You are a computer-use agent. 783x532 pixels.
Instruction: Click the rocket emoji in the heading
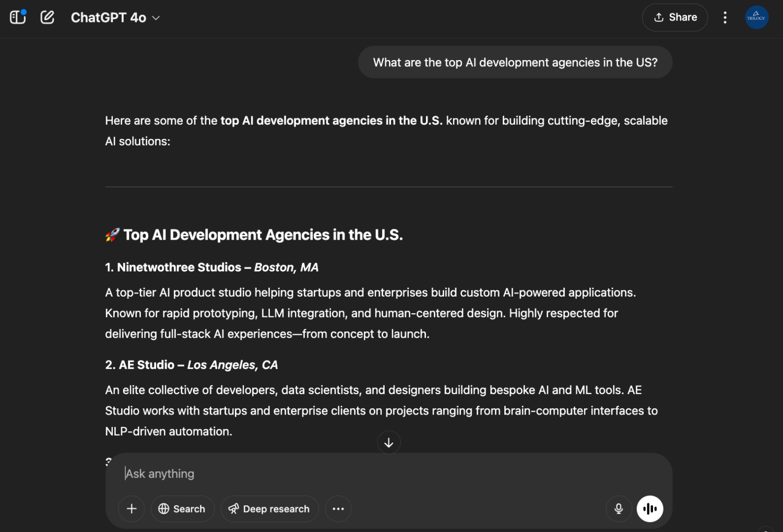112,235
